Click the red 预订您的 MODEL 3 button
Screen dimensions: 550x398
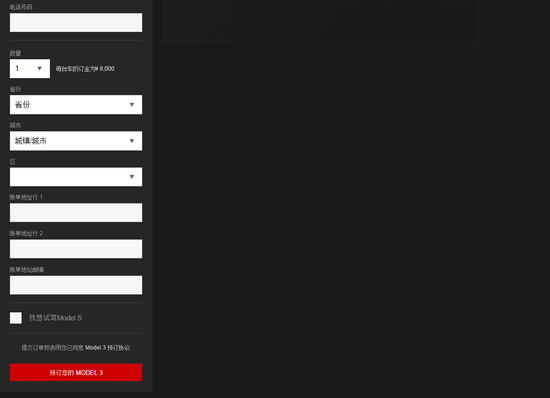[x=76, y=372]
